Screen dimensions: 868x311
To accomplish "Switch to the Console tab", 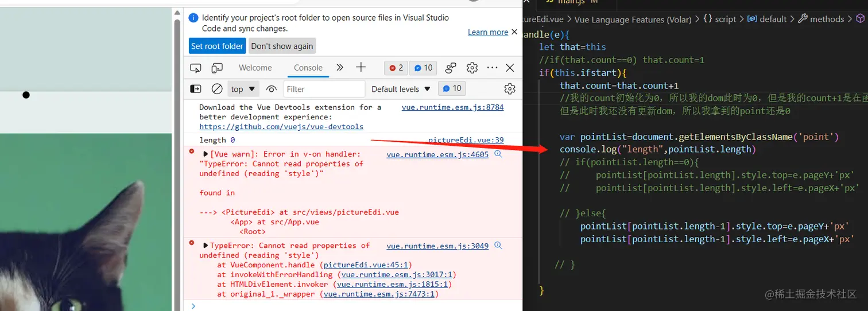I will 308,68.
